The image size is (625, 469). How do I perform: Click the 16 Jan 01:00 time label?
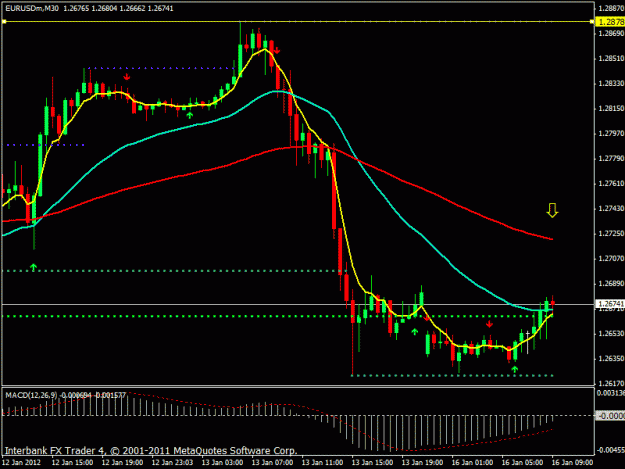(472, 463)
